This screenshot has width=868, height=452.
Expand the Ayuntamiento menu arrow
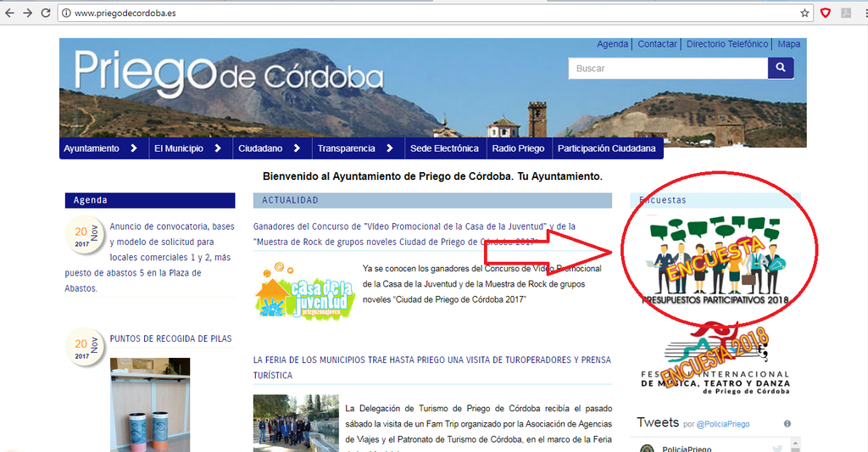[133, 148]
